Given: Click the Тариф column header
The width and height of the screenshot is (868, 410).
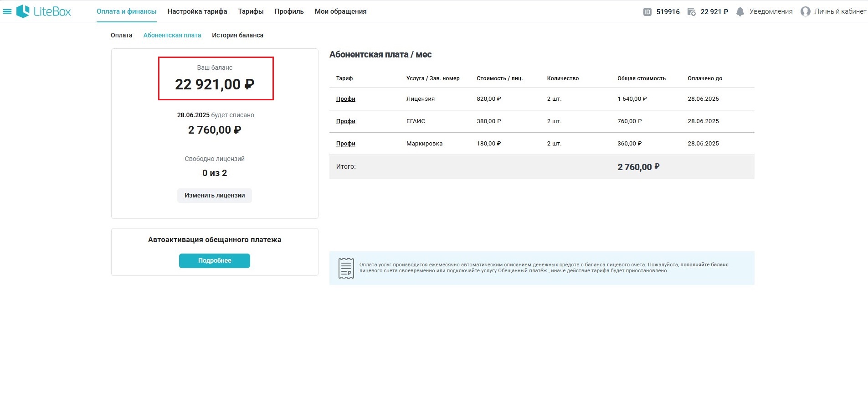Looking at the screenshot, I should coord(344,78).
